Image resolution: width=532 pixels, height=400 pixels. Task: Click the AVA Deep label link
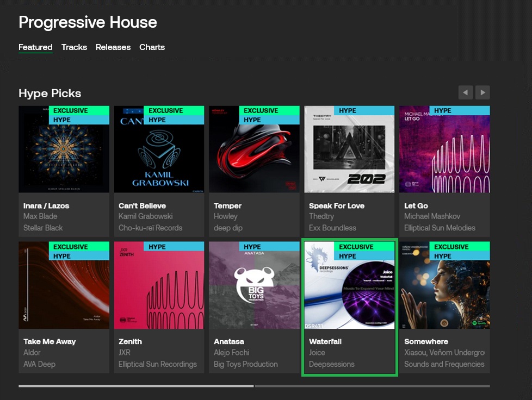39,364
